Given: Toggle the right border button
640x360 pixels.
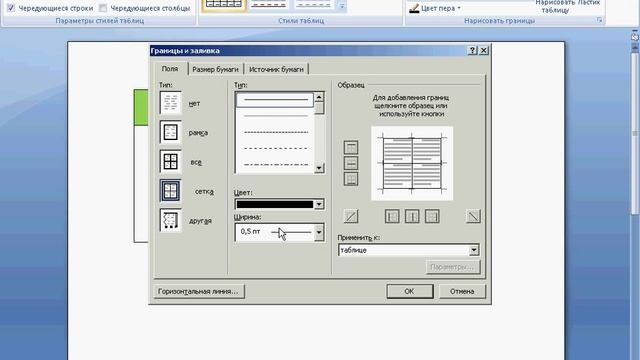Looking at the screenshot, I should click(x=432, y=216).
